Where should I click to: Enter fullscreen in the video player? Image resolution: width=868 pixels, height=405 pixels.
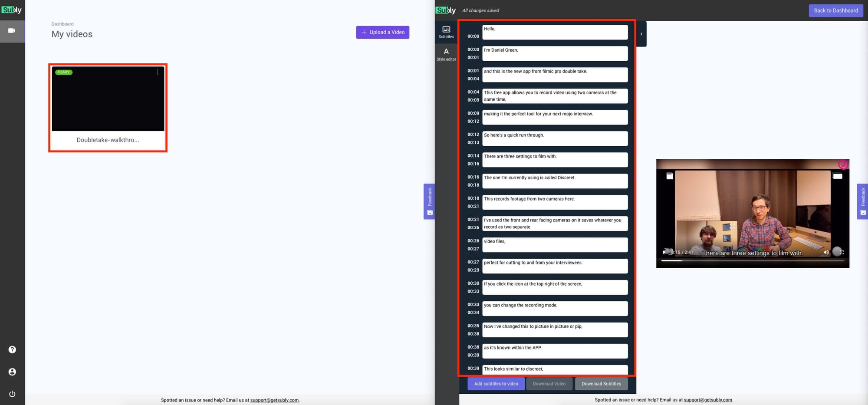tap(842, 252)
